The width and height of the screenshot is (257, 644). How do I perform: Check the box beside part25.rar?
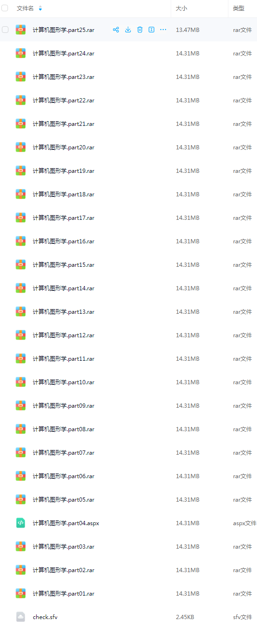pos(5,30)
